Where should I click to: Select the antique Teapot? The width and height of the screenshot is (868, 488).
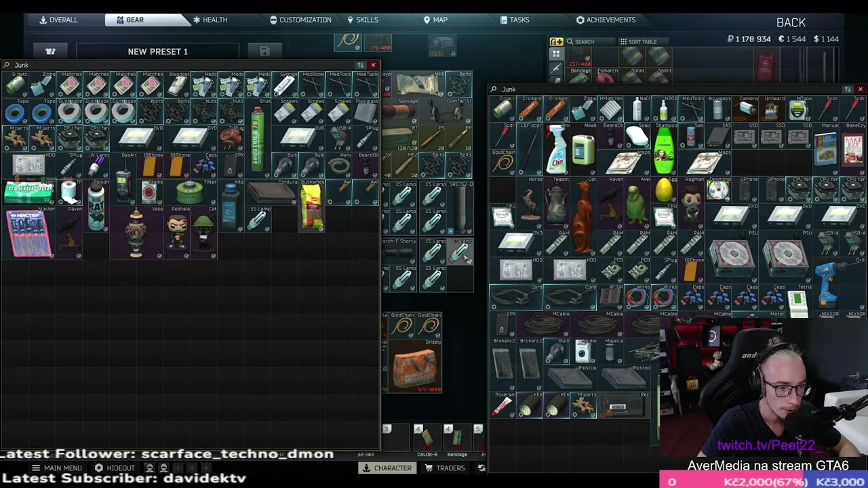[x=556, y=203]
